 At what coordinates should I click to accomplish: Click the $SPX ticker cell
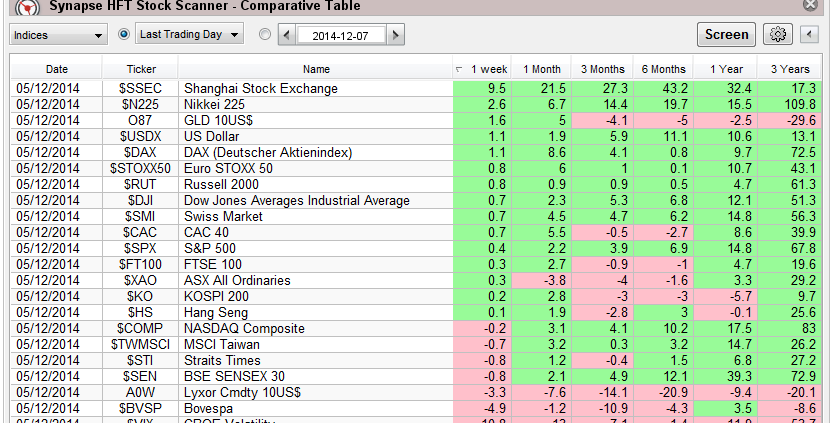(x=141, y=248)
